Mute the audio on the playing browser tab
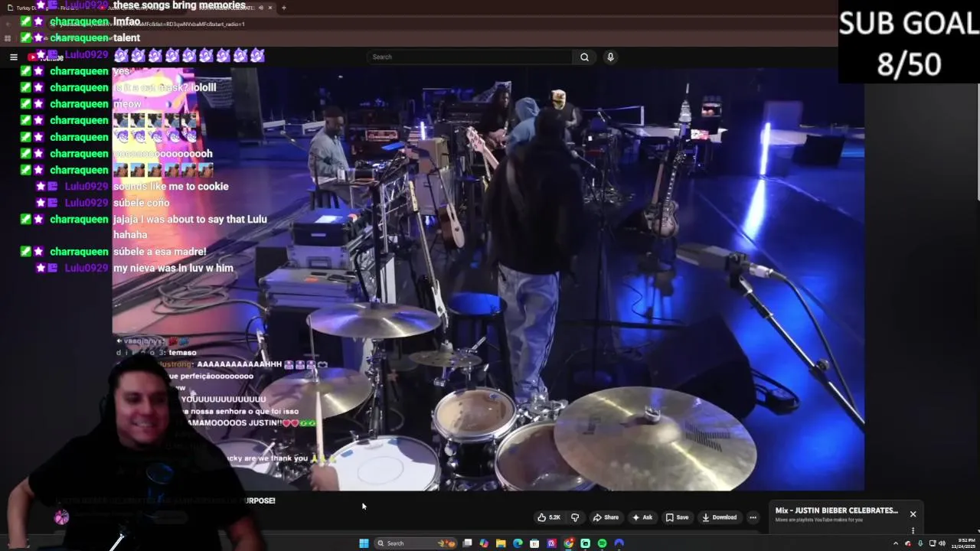 260,8
